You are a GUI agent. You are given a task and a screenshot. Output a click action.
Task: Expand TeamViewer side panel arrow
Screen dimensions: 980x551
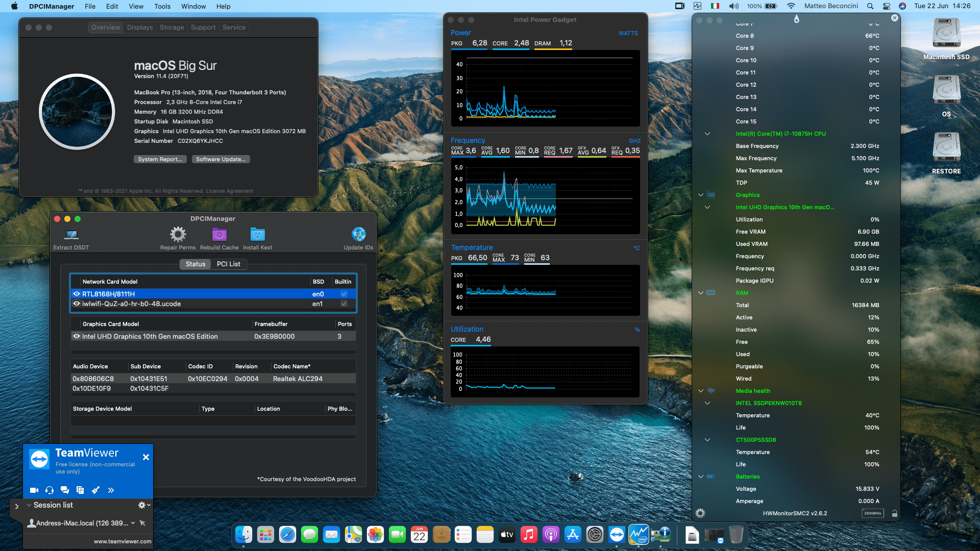coord(16,507)
